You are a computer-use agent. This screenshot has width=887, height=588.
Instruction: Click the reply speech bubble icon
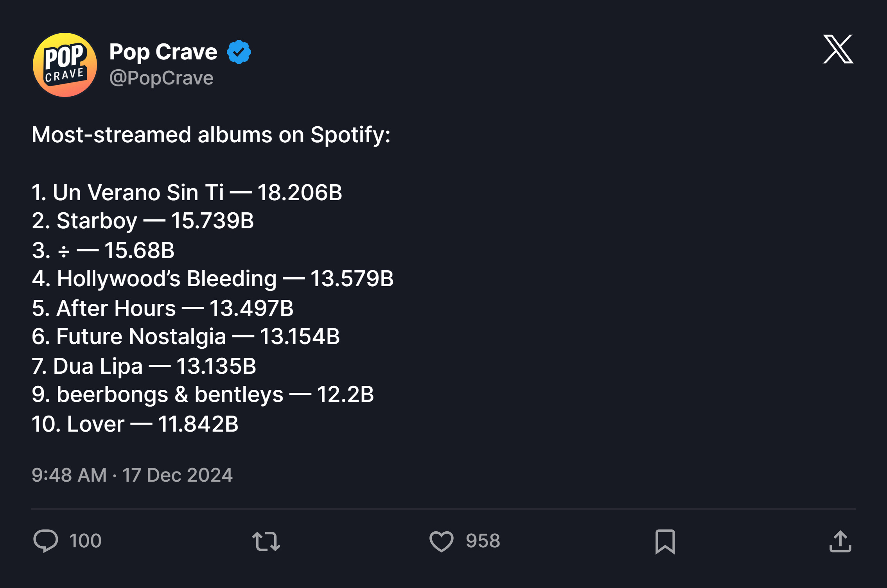(46, 541)
